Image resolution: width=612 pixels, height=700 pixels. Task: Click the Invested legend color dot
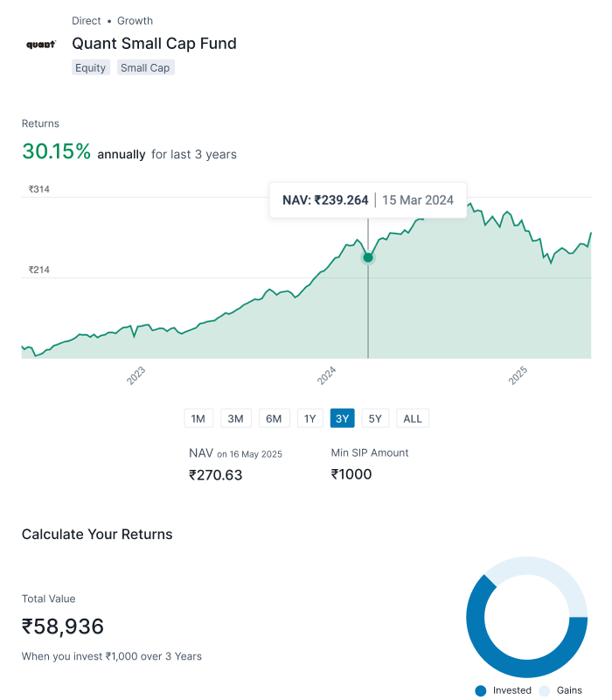click(x=481, y=690)
